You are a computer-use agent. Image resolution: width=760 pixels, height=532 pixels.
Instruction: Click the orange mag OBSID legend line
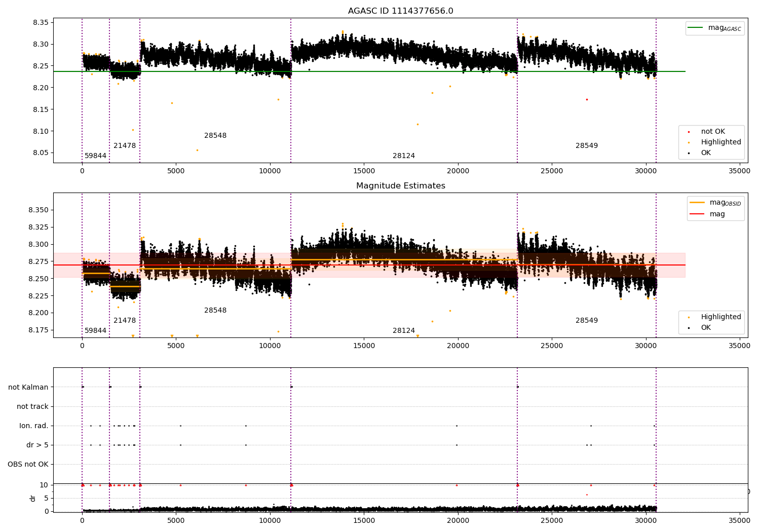point(697,203)
